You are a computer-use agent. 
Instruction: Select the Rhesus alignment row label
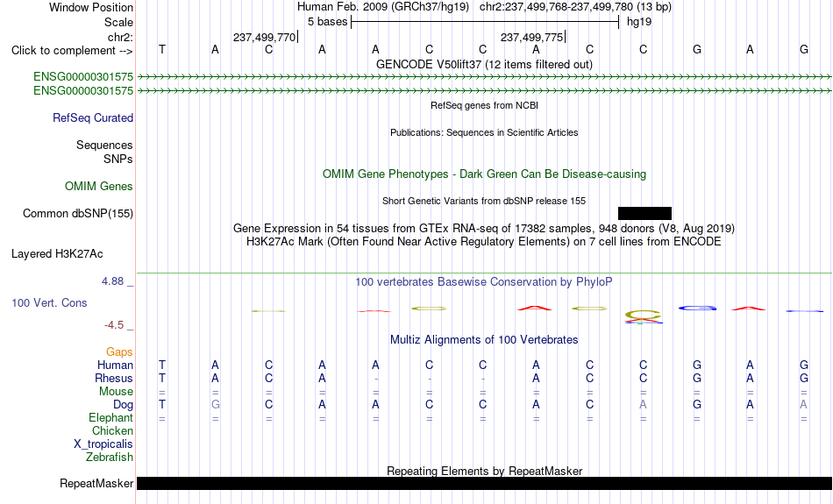(x=114, y=378)
